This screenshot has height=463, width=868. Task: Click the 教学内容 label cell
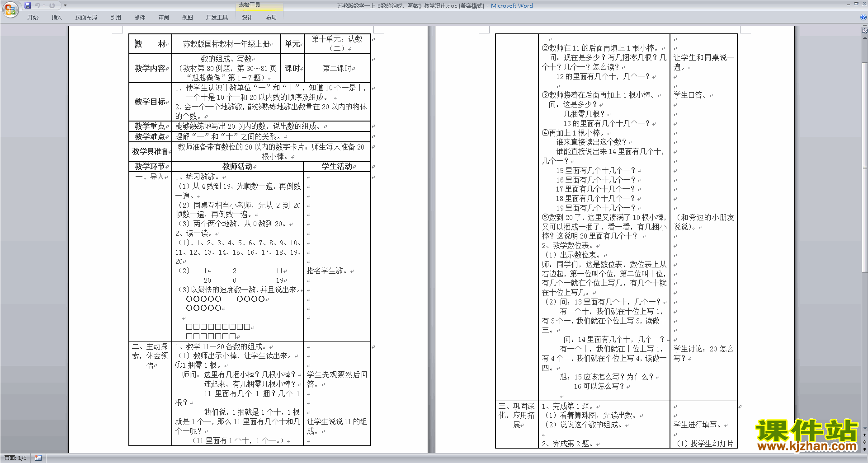[150, 68]
